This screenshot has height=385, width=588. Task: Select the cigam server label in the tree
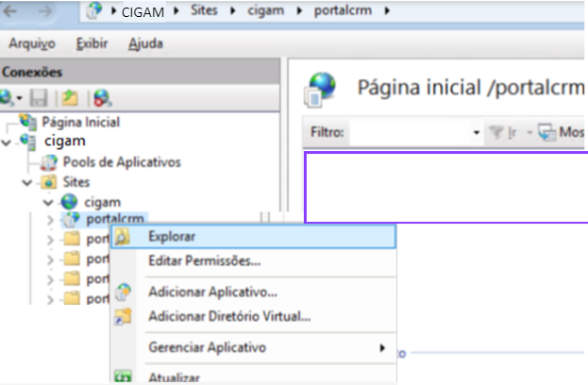tap(65, 142)
